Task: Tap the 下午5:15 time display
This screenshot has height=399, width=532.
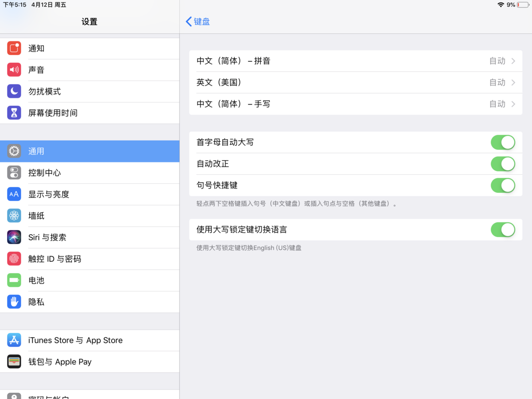Action: pos(15,5)
